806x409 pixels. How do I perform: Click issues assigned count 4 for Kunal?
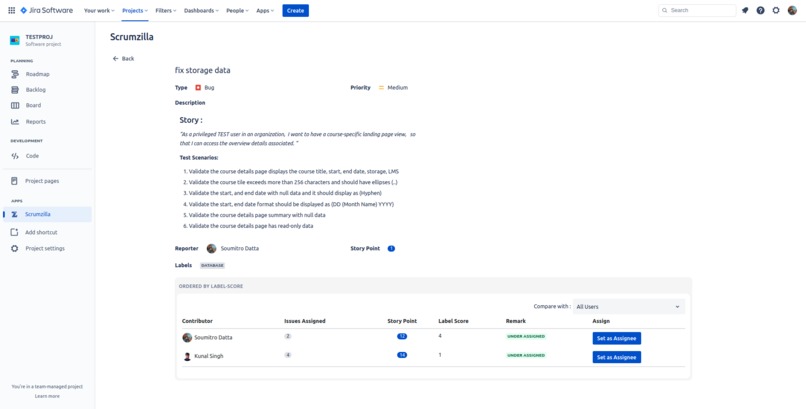288,355
